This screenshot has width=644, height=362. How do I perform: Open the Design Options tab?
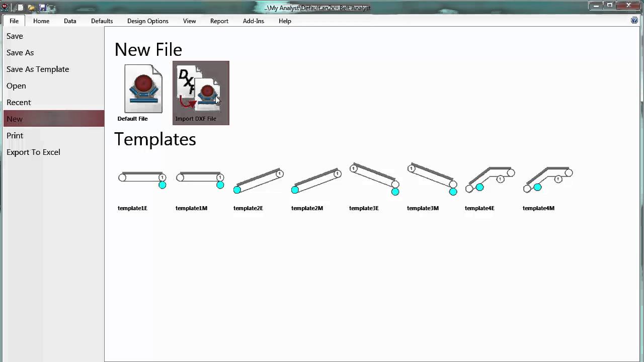point(148,21)
